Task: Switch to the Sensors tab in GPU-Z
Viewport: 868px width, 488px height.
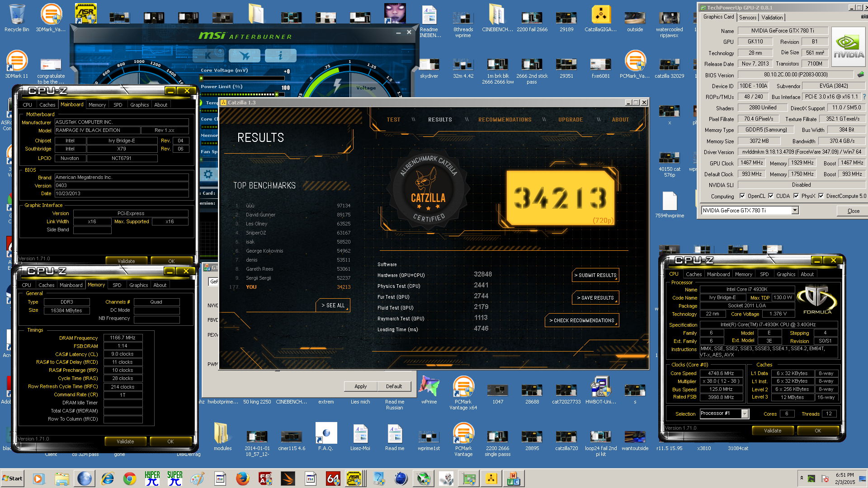Action: (x=748, y=17)
